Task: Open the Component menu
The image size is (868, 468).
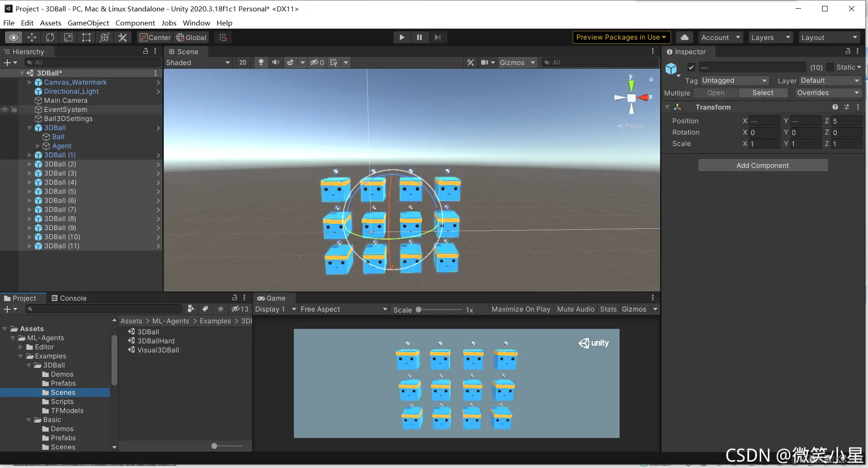Action: [135, 23]
